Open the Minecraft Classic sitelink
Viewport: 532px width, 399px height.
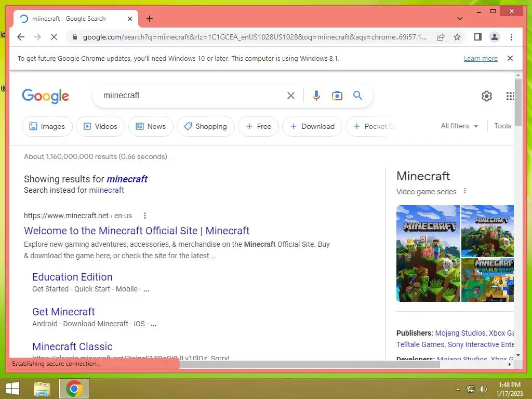72,347
